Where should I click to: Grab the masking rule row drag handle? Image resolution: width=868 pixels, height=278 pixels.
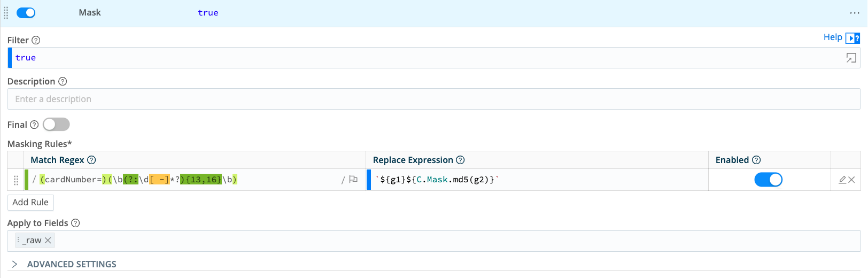(x=16, y=180)
